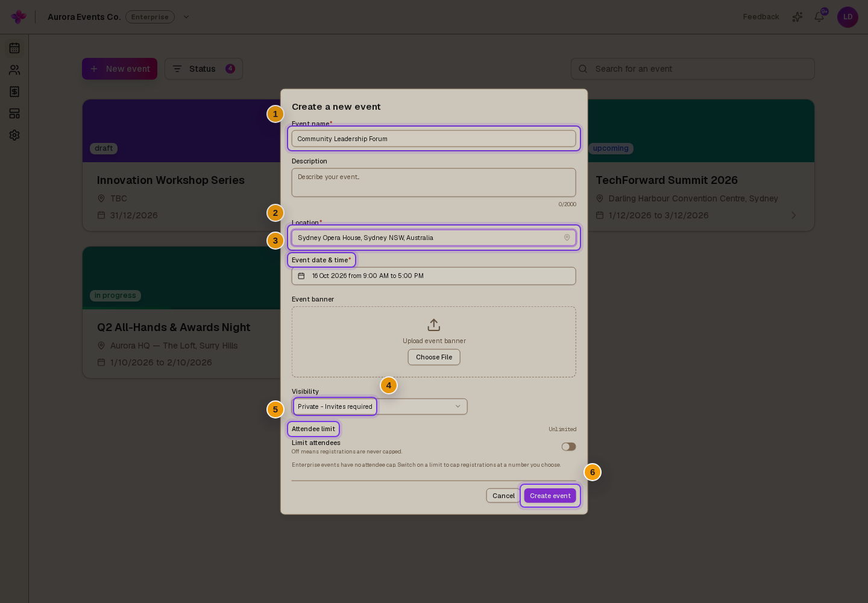Viewport: 868px width, 603px height.
Task: Click the calendar icon in date field
Action: (301, 276)
